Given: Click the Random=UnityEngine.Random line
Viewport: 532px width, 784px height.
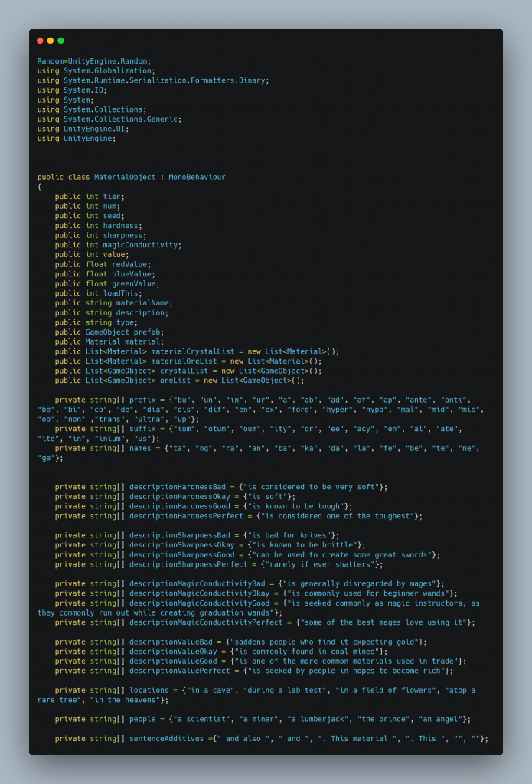Looking at the screenshot, I should (94, 61).
